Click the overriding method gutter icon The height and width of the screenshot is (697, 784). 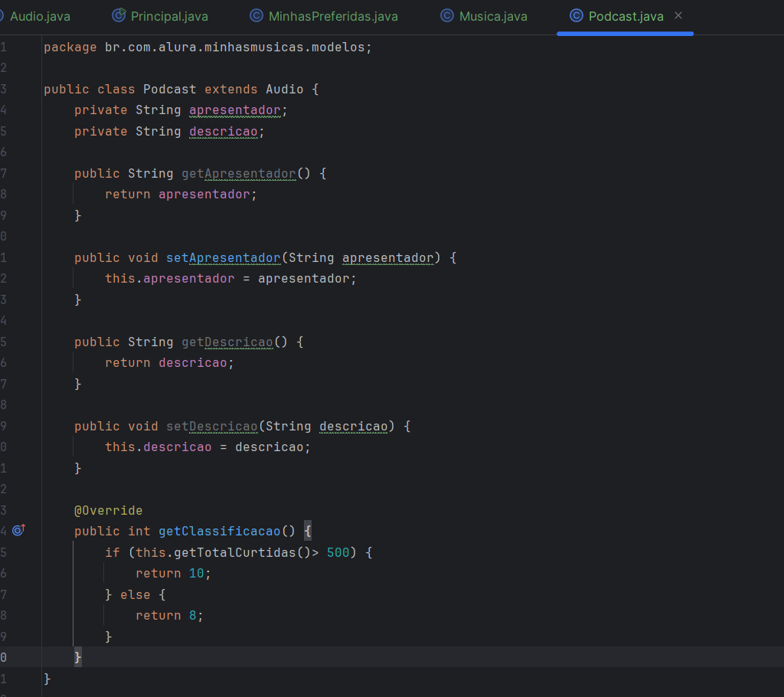click(x=18, y=530)
